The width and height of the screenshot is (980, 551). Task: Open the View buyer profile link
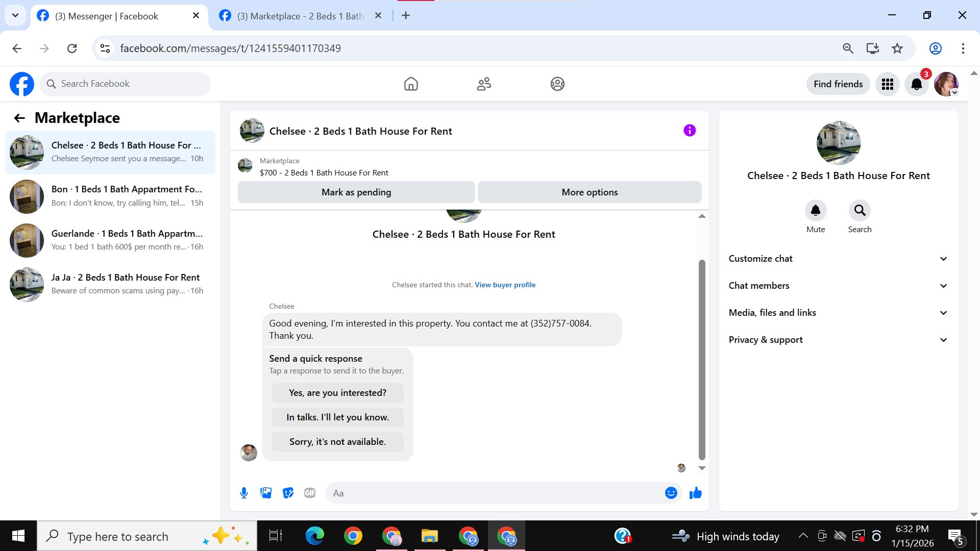click(505, 285)
